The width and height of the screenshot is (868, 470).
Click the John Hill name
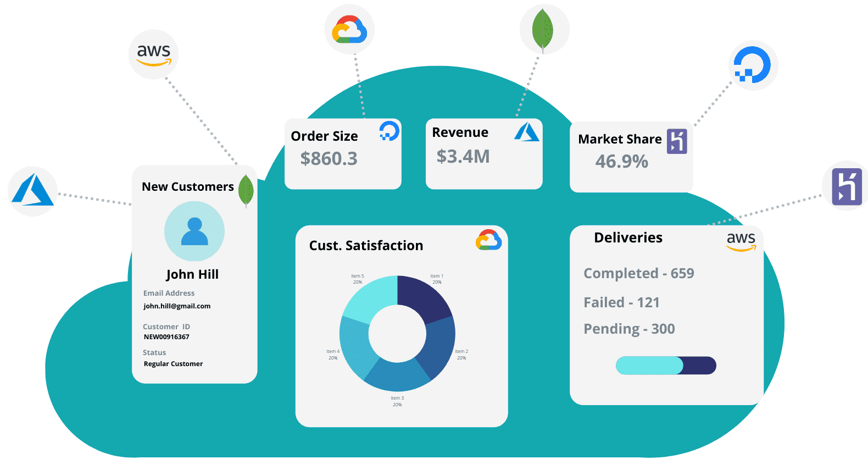click(192, 274)
